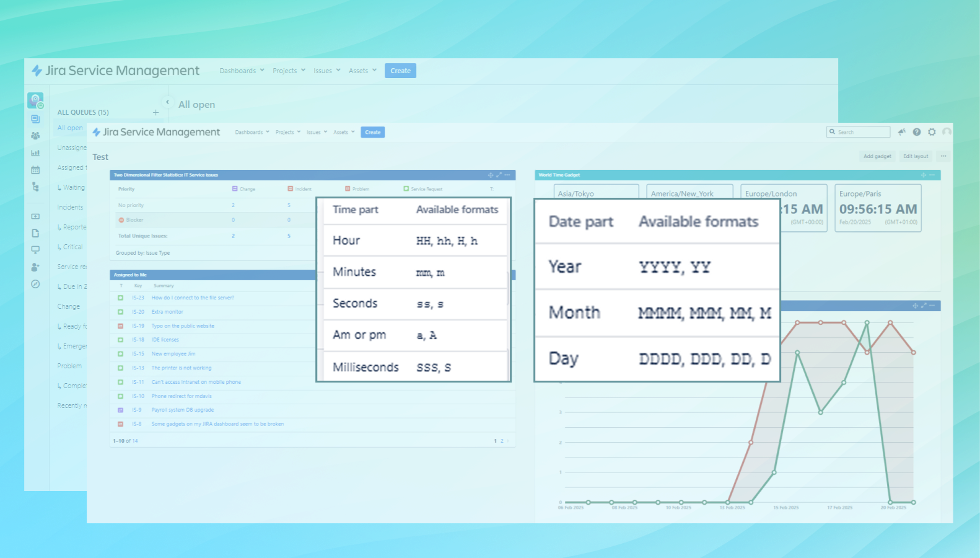This screenshot has height=558, width=980.
Task: Open the settings gear icon
Action: tap(932, 132)
